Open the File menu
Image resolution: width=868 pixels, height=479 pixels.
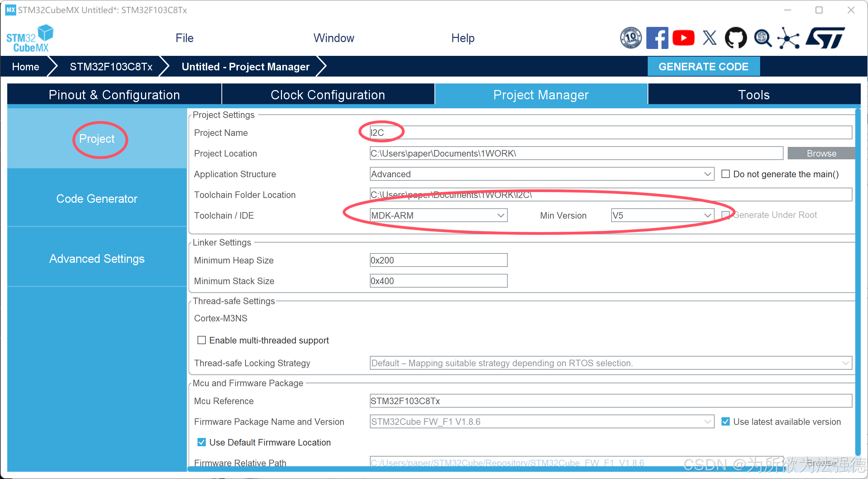pos(184,38)
